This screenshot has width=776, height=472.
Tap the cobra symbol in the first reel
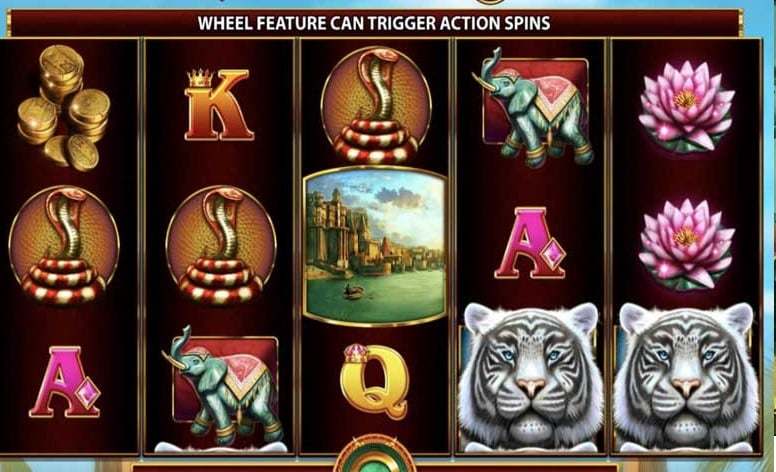tap(64, 245)
